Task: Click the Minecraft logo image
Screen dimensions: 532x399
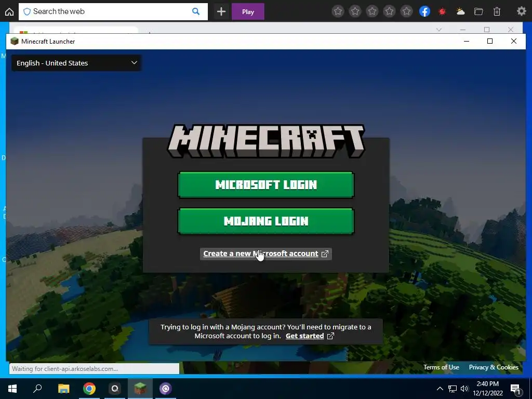Action: (x=266, y=140)
